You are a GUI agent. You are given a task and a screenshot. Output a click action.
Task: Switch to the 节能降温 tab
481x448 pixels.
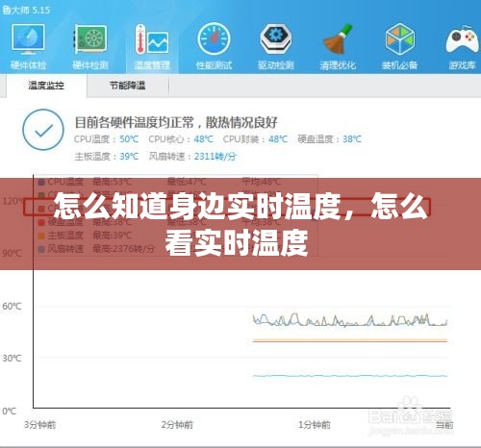tap(128, 86)
